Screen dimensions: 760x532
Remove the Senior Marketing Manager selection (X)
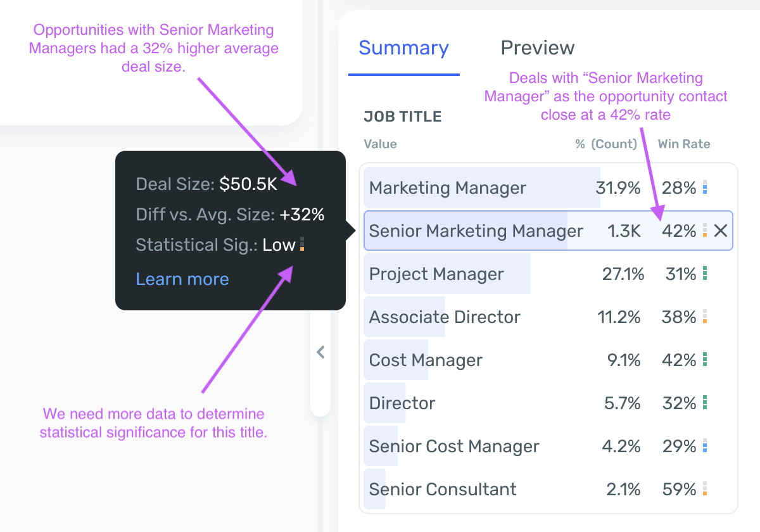pos(720,231)
